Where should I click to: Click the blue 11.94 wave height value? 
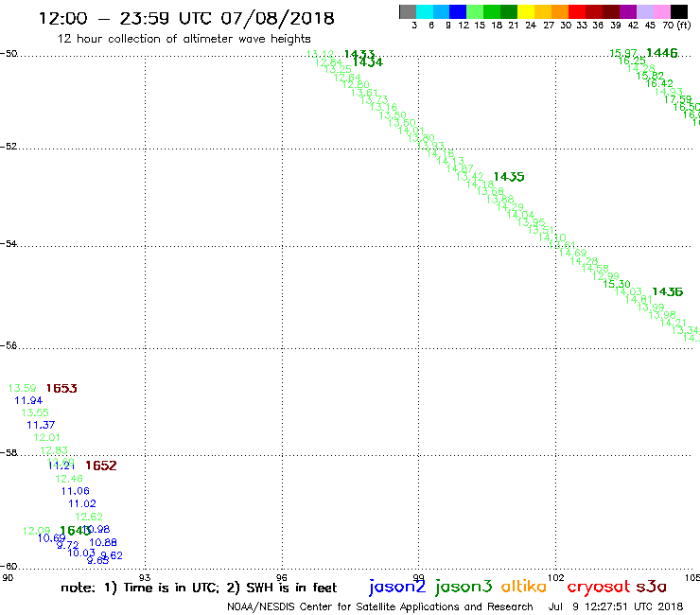click(x=28, y=400)
